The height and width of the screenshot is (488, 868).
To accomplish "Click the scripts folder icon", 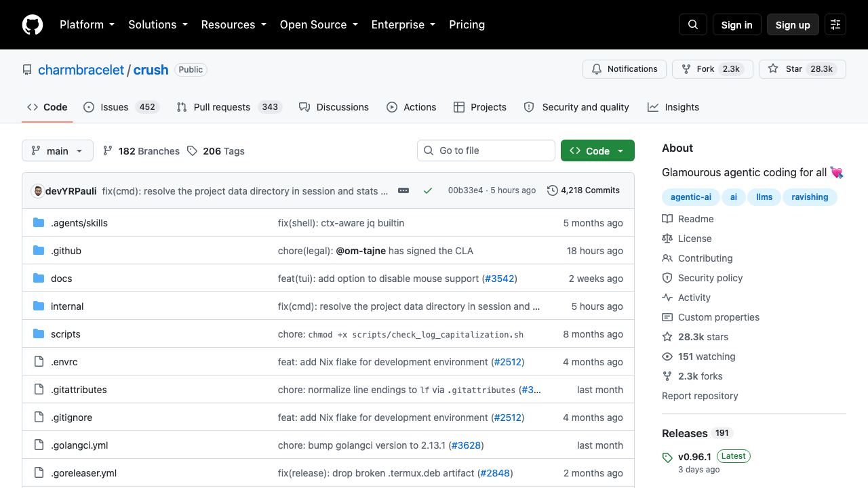I will point(39,334).
